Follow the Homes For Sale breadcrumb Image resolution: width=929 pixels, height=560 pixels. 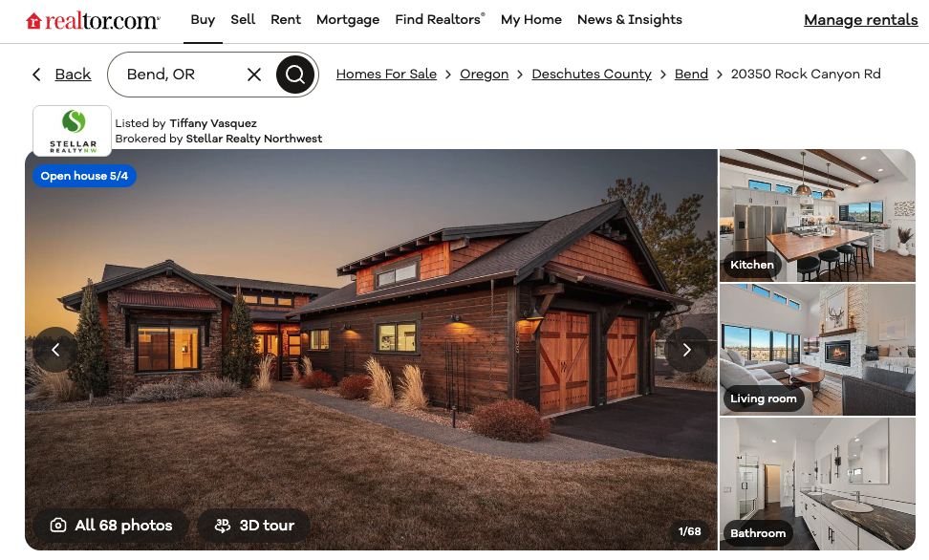(x=386, y=75)
